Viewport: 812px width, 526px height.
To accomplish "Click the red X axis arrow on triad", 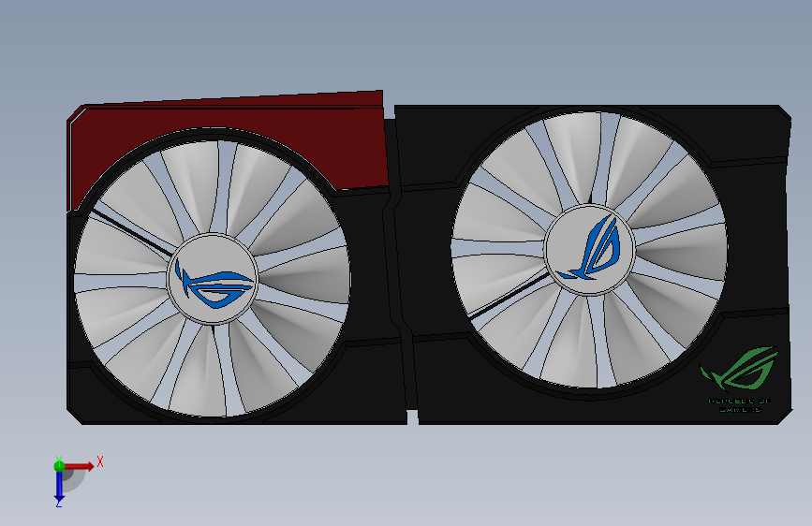I will (80, 466).
